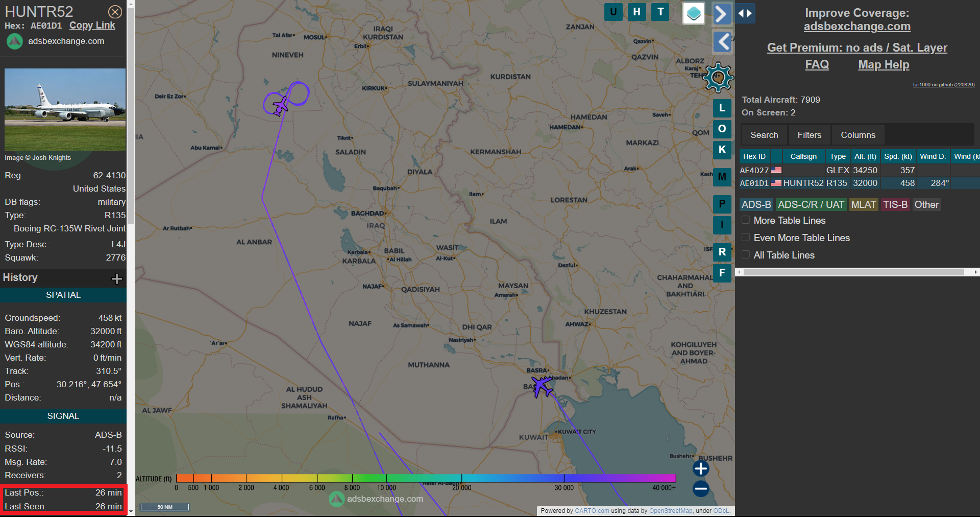Image resolution: width=980 pixels, height=517 pixels.
Task: Sort table by Spd. (kt) column
Action: pos(898,156)
